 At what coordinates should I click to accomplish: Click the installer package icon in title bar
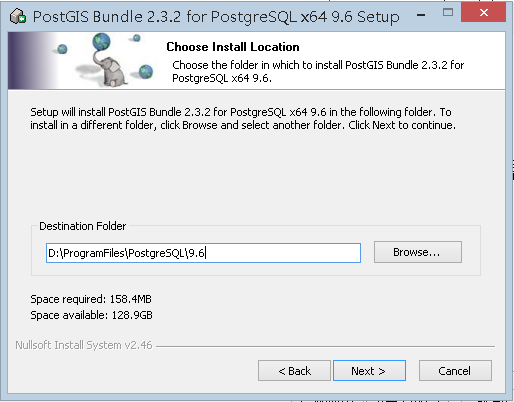click(18, 16)
